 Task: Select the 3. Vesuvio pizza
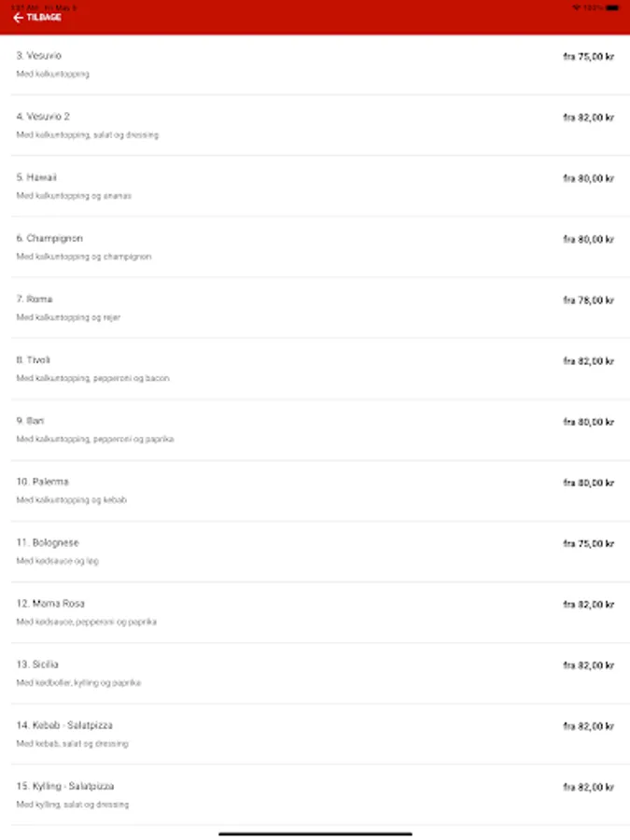click(315, 64)
